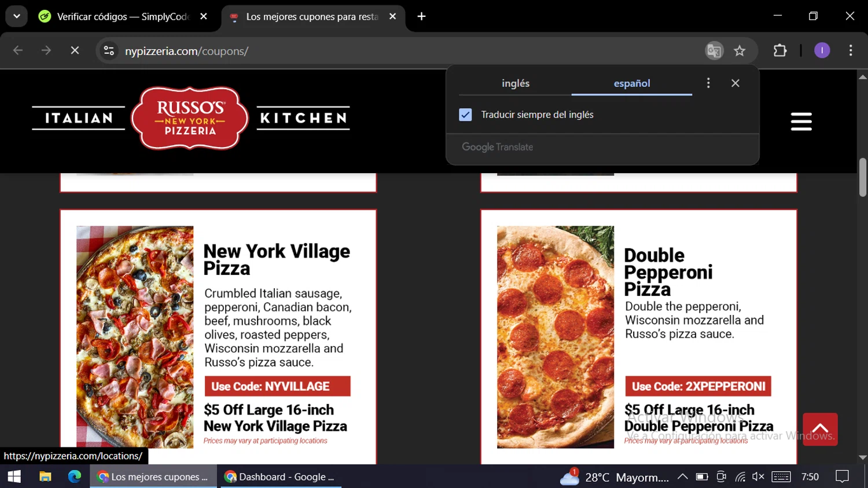The width and height of the screenshot is (868, 488).
Task: Open the Windows notification center
Action: click(x=843, y=476)
